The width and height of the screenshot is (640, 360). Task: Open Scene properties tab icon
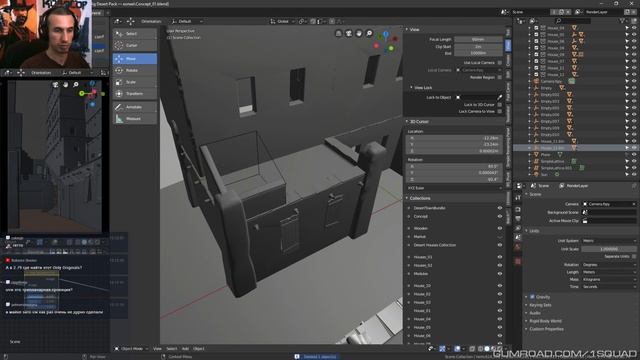tap(518, 237)
